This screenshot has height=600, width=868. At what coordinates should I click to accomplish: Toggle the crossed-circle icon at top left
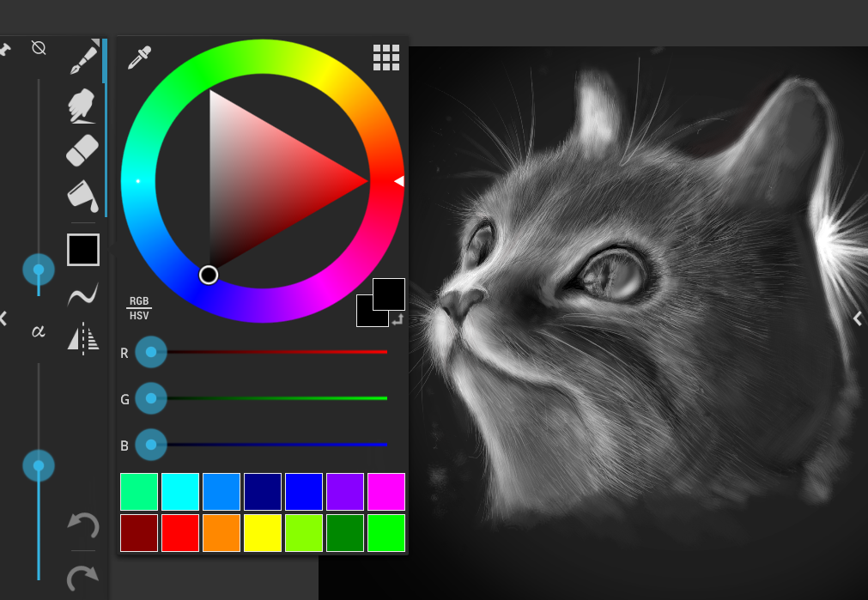click(39, 47)
